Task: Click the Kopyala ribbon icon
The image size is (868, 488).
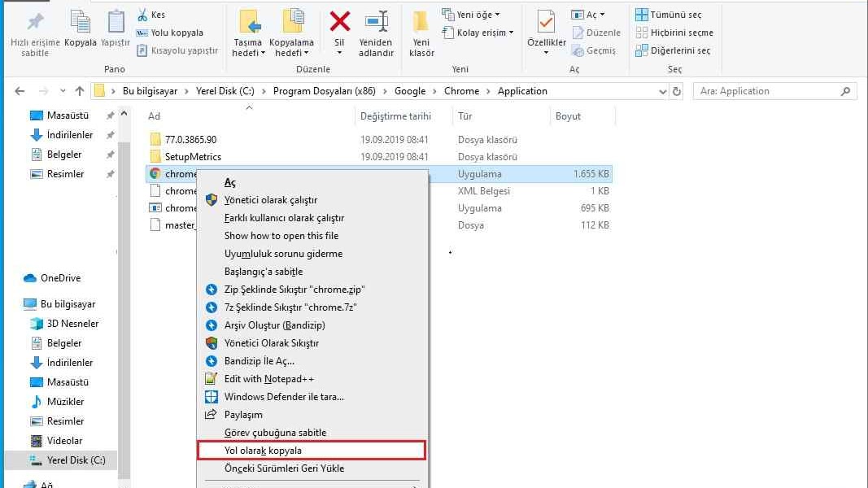Action: click(x=81, y=22)
